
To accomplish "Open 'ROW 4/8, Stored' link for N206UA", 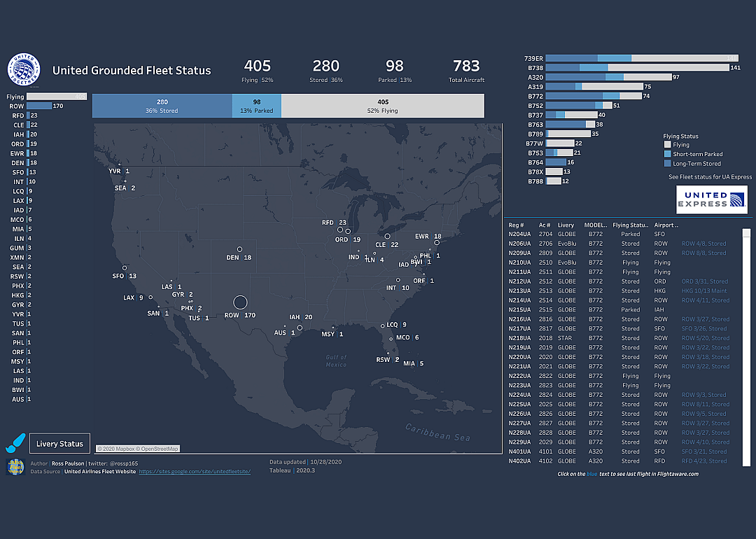I will point(703,244).
